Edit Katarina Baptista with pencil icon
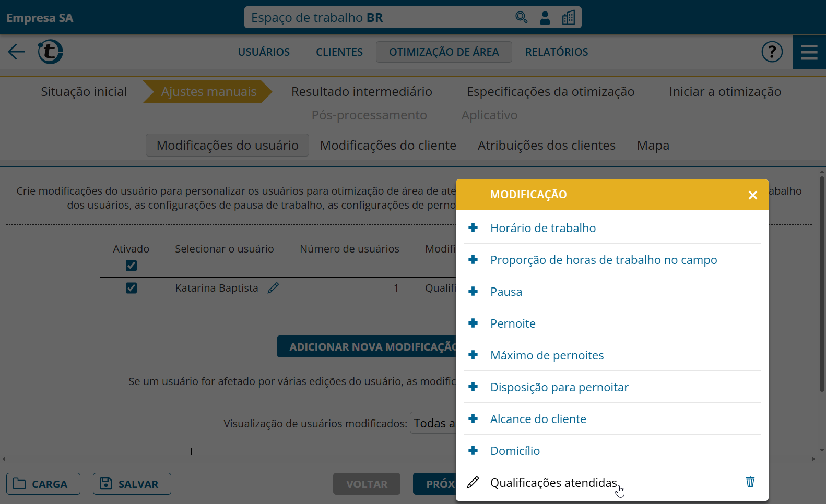Viewport: 826px width, 504px height. point(273,288)
